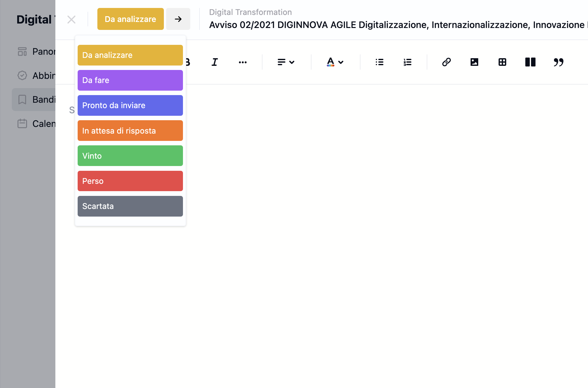Insert an image
588x388 pixels.
click(x=474, y=62)
